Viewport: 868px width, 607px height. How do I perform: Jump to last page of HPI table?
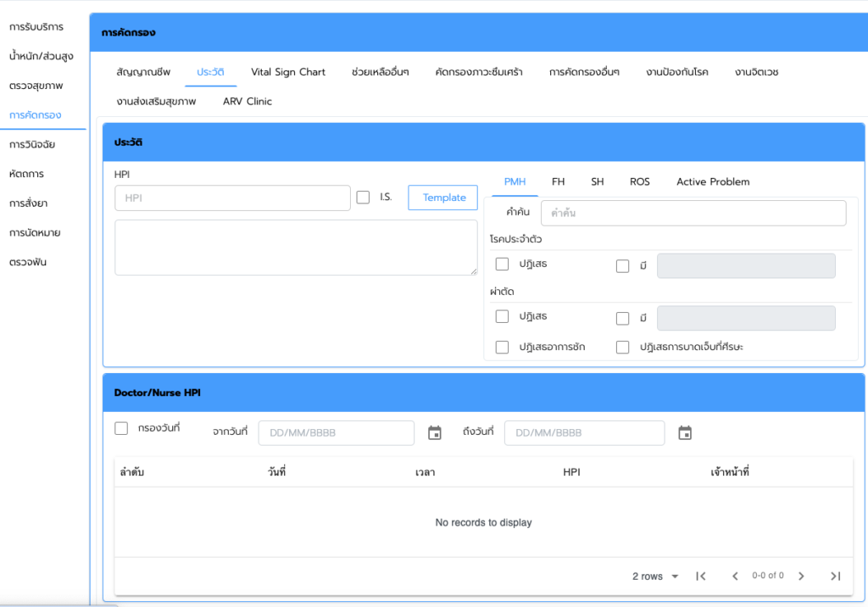click(835, 576)
